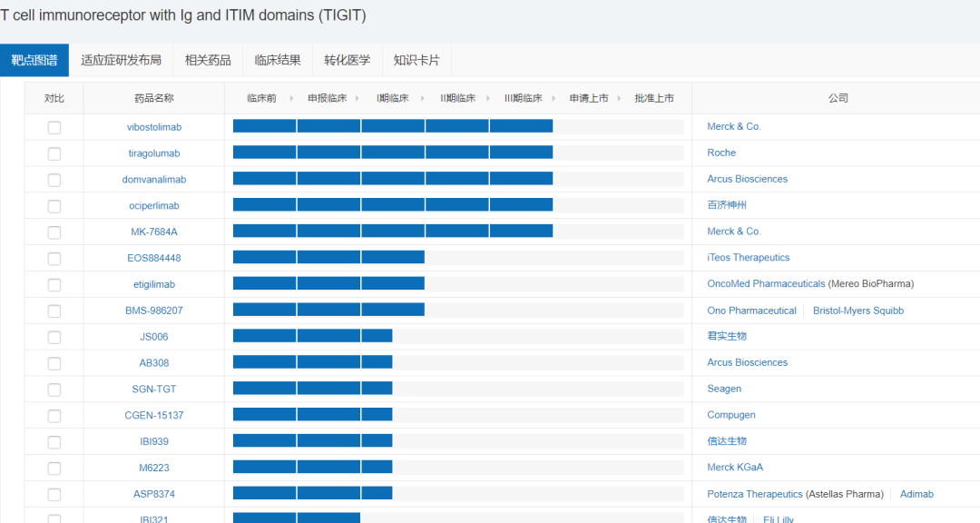Click the III期临床 stage header

pos(523,98)
